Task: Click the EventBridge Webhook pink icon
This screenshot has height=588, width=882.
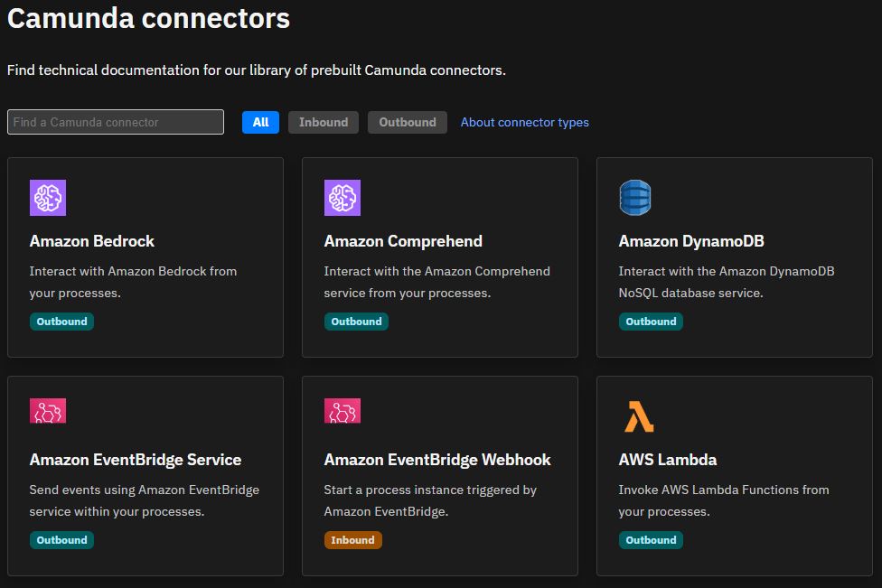Action: 342,411
